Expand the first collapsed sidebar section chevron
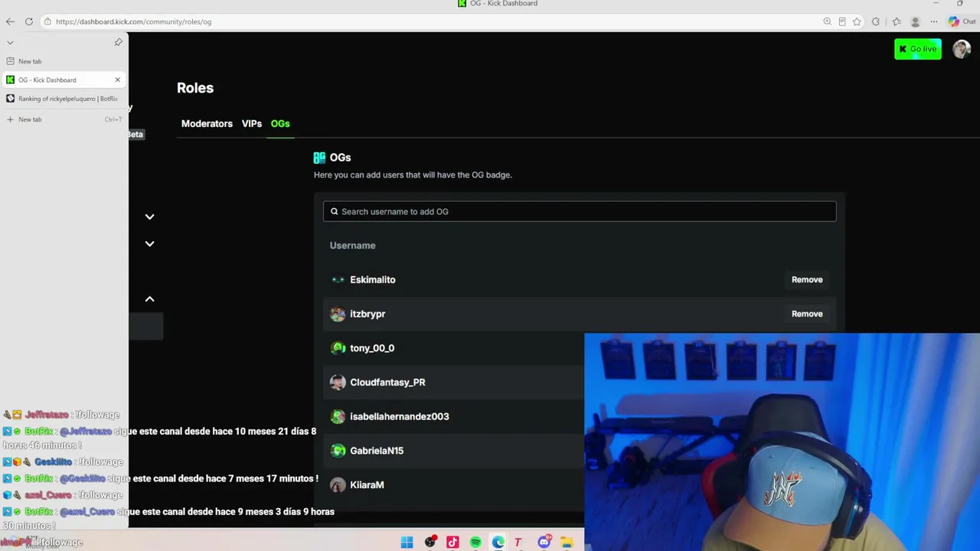Image resolution: width=980 pixels, height=551 pixels. (149, 217)
